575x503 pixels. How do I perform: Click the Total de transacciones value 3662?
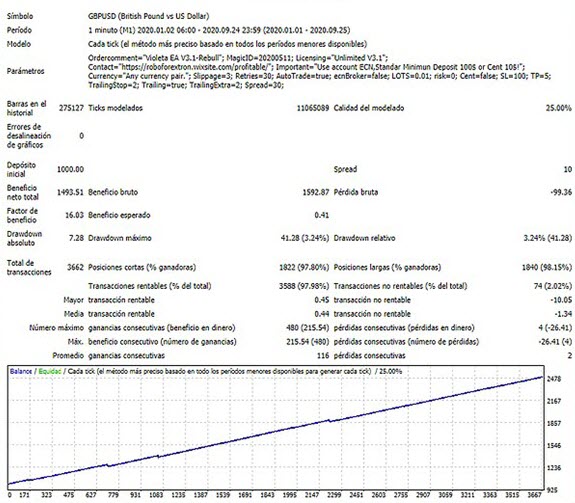click(x=76, y=268)
